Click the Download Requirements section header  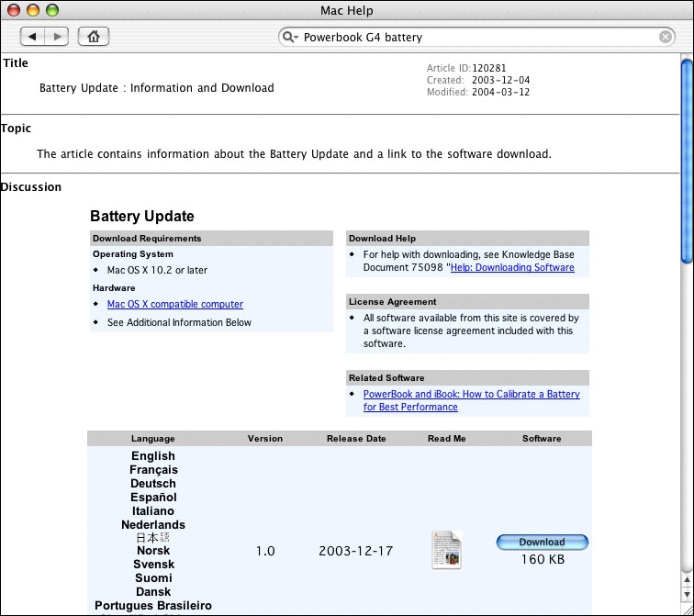[211, 238]
